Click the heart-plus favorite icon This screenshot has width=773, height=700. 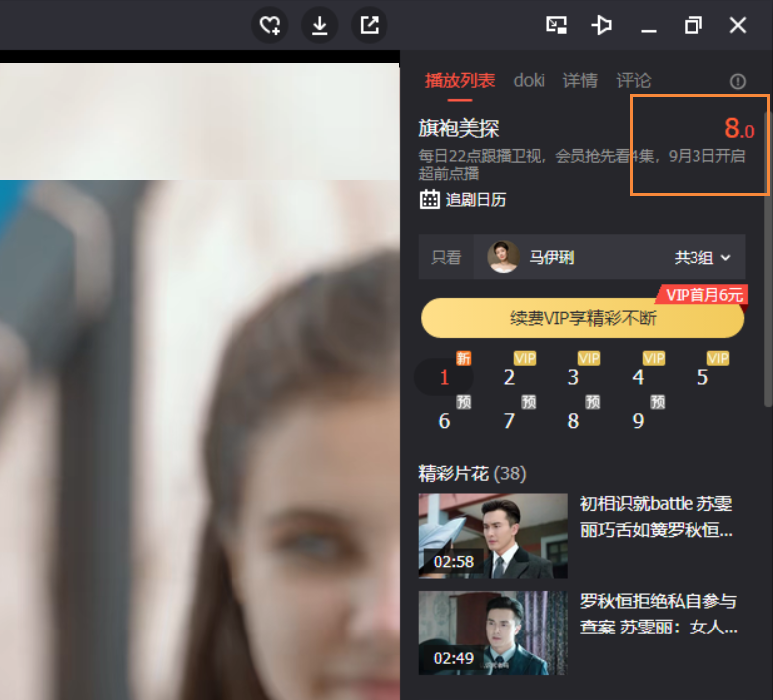click(270, 25)
